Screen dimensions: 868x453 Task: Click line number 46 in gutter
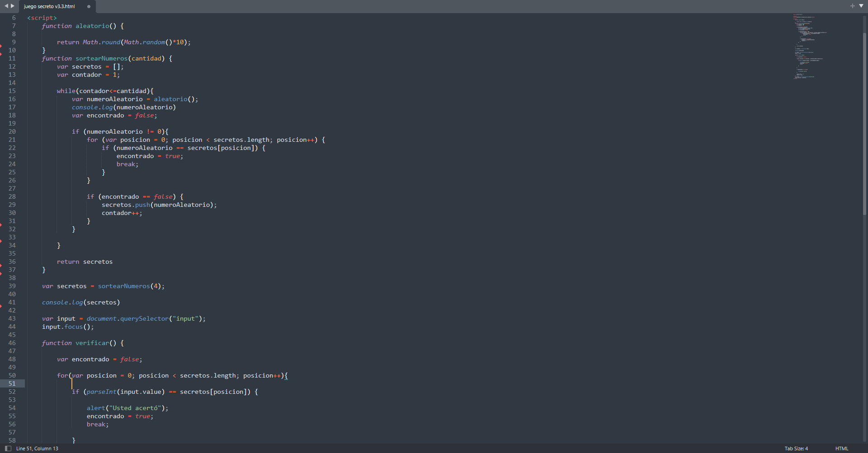(12, 343)
